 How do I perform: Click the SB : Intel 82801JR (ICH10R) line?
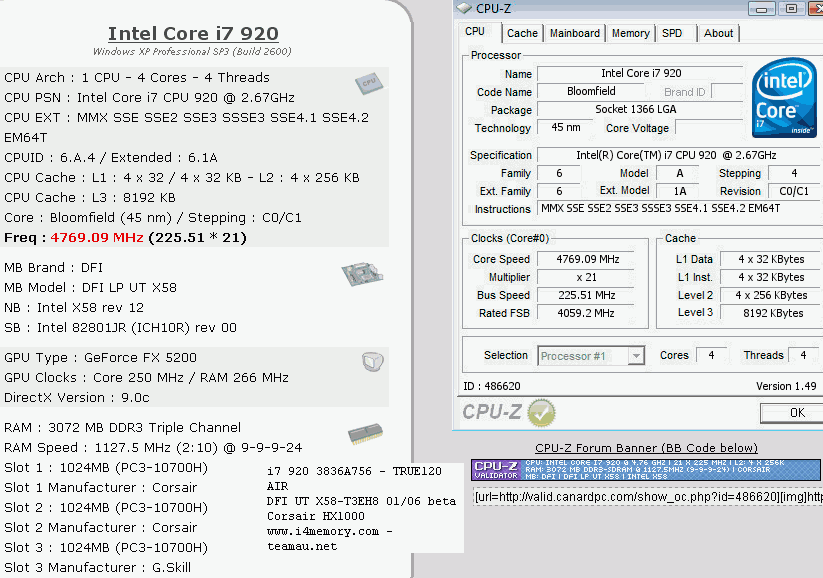click(x=120, y=328)
